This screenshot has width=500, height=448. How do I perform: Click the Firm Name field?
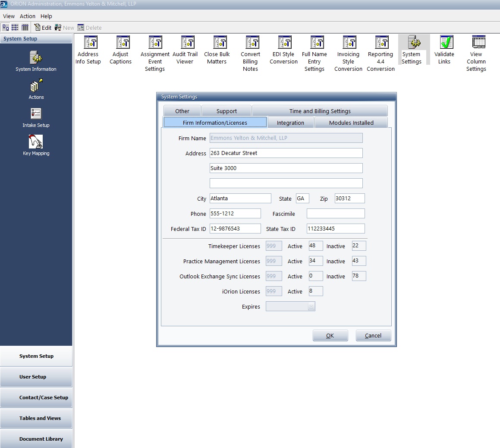286,138
